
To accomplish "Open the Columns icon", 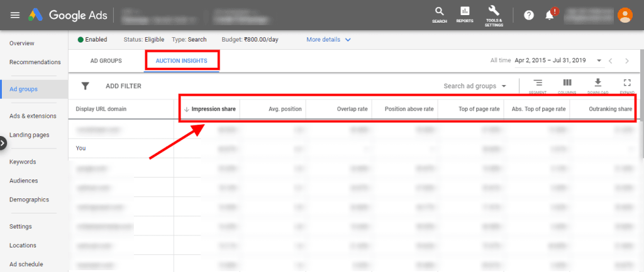I will [567, 83].
